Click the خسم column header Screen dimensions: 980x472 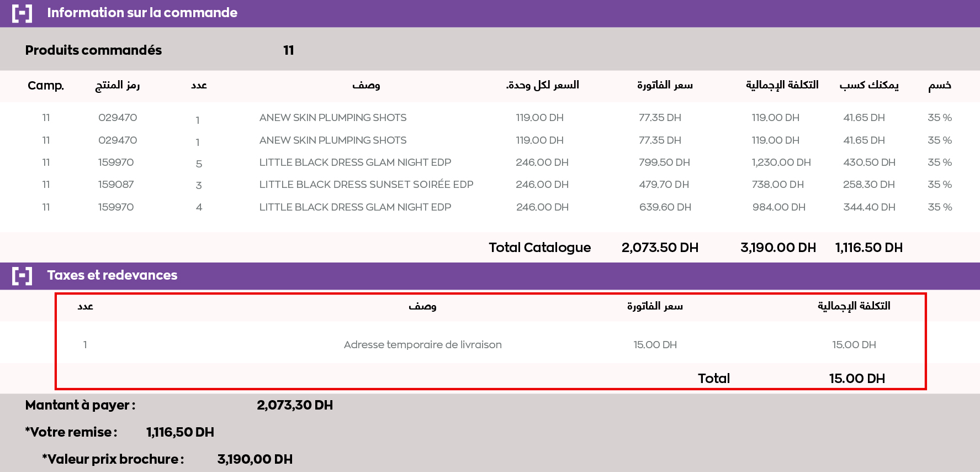pos(940,85)
